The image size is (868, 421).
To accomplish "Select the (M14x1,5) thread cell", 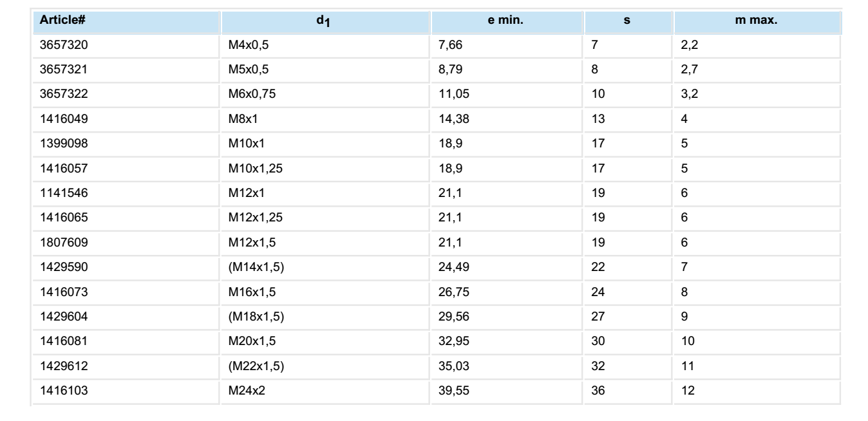I will 257,267.
